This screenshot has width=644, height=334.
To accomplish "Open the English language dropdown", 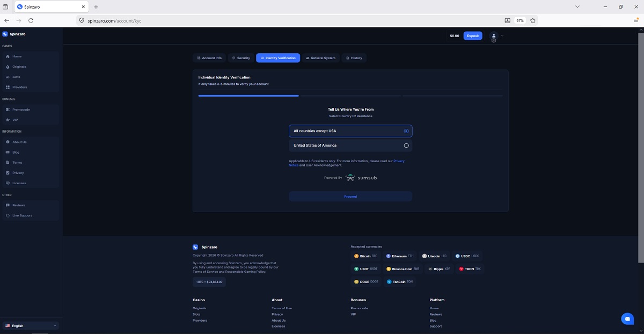I will click(x=30, y=326).
